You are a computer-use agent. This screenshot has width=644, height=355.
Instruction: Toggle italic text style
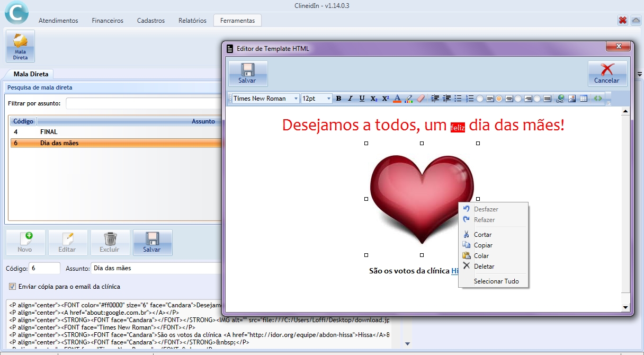[350, 99]
